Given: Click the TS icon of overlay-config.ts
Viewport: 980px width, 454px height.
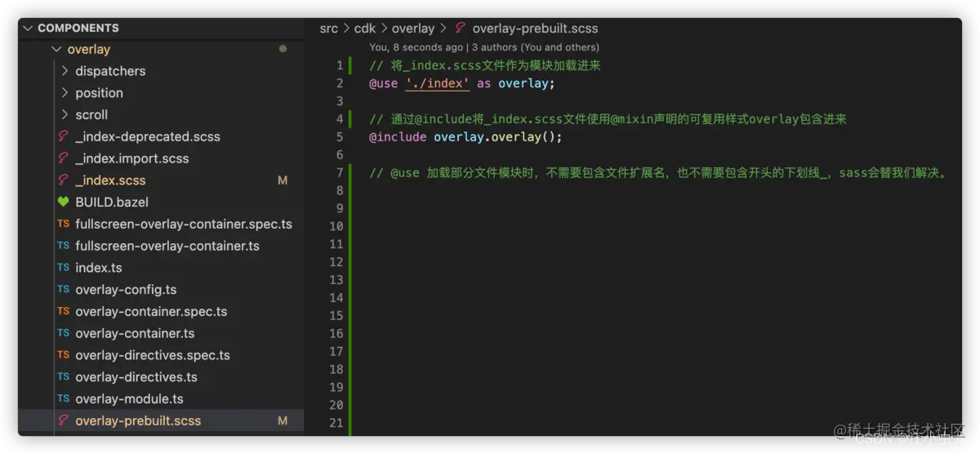Looking at the screenshot, I should [63, 289].
